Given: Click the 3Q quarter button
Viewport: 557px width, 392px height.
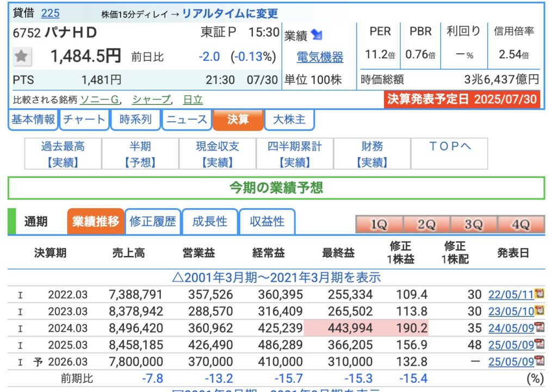Looking at the screenshot, I should click(x=474, y=224).
